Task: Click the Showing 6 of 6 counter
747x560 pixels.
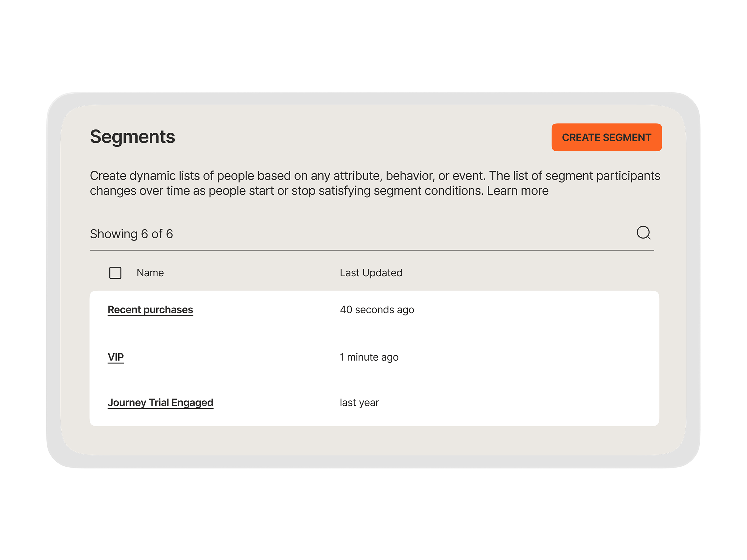Action: point(131,234)
